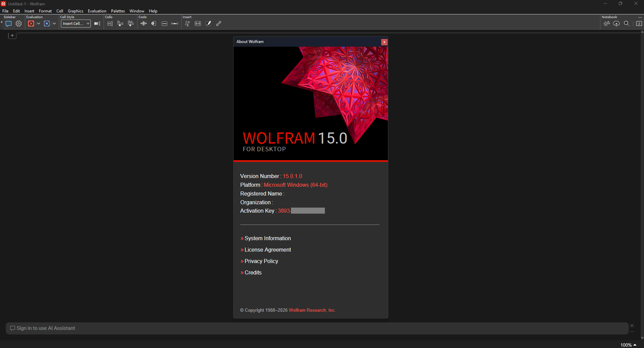The width and height of the screenshot is (644, 348).
Task: Open the drawing canvas insert tool
Action: tap(208, 24)
